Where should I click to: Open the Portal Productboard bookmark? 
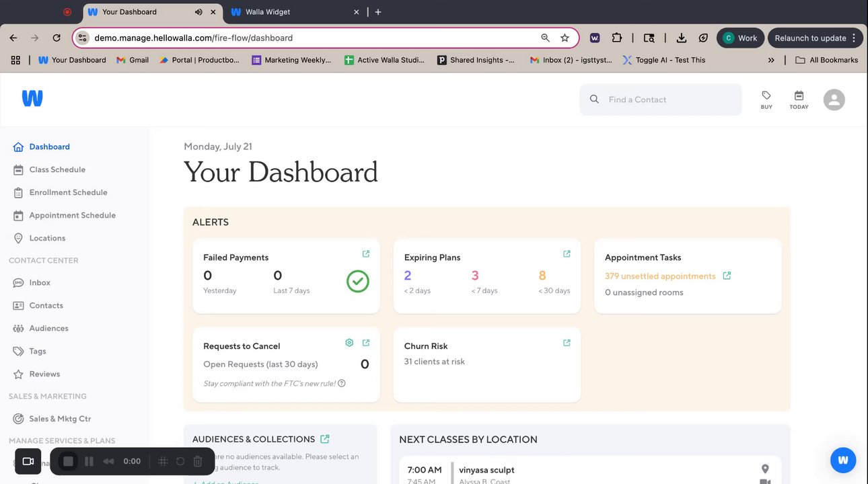pos(199,60)
